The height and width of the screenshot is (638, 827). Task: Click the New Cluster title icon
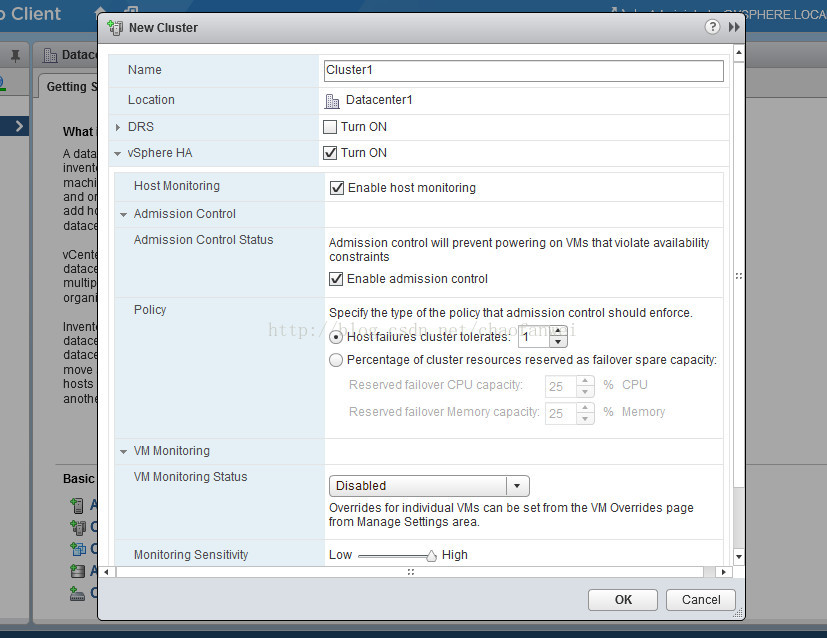point(114,27)
